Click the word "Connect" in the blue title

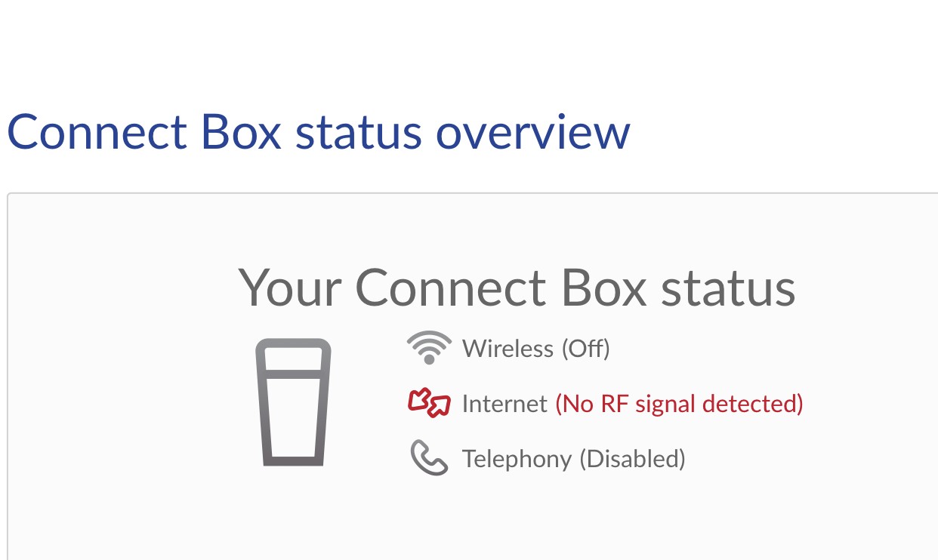[97, 131]
